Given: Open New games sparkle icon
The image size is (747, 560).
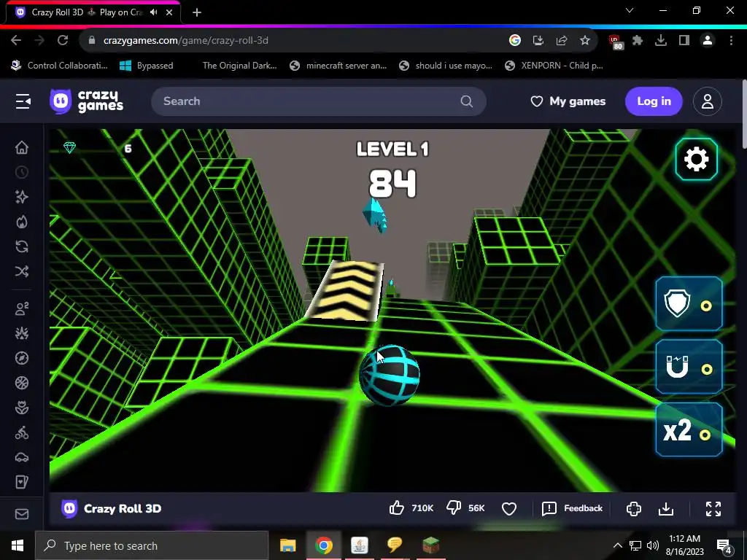Looking at the screenshot, I should [22, 197].
